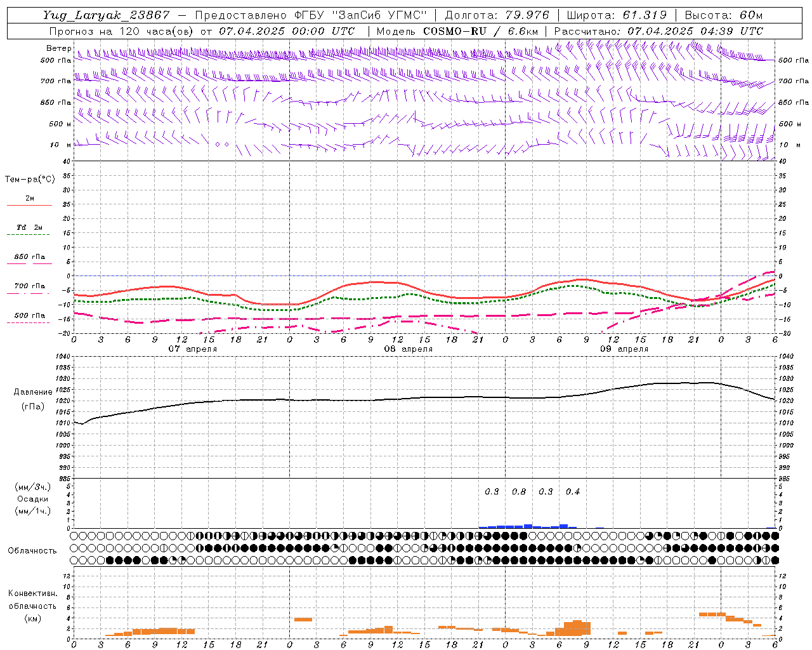Click the 0.8 precipitation amount value
Image resolution: width=812 pixels, height=650 pixels.
point(519,491)
